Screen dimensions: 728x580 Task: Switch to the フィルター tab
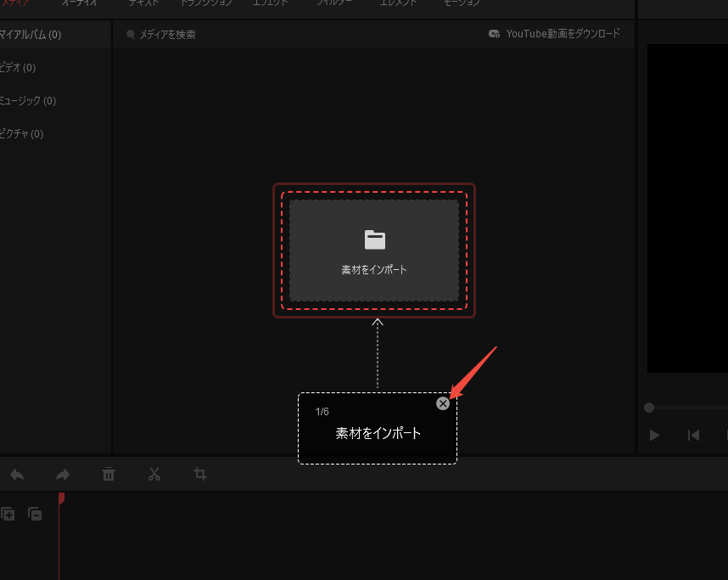(334, 3)
